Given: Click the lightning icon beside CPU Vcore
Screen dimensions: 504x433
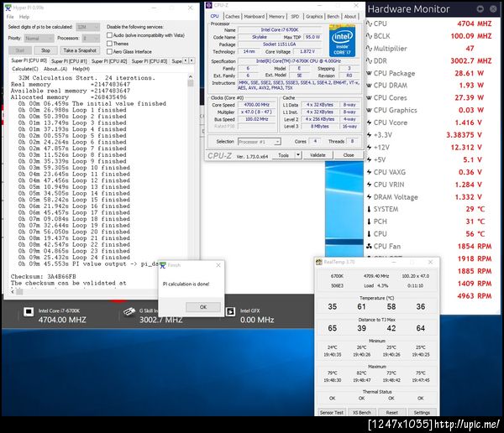Looking at the screenshot, I should pos(369,123).
